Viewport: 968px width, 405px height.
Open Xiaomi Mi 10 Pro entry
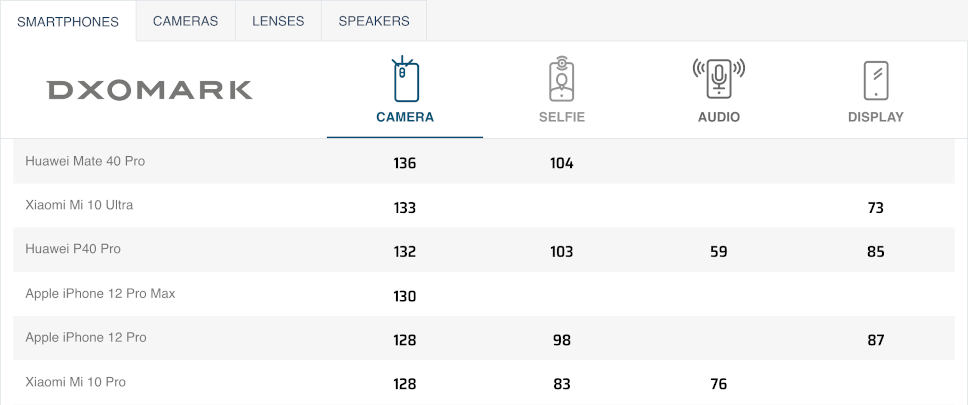point(75,382)
